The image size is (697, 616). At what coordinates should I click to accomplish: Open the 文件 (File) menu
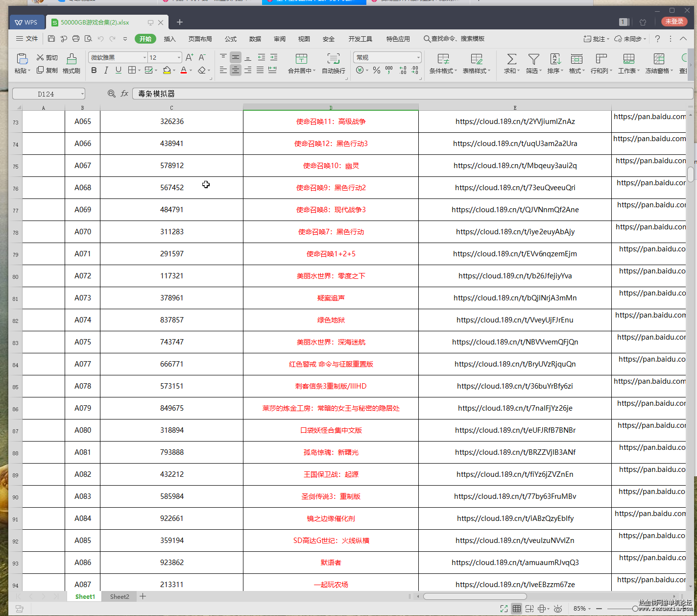[27, 39]
